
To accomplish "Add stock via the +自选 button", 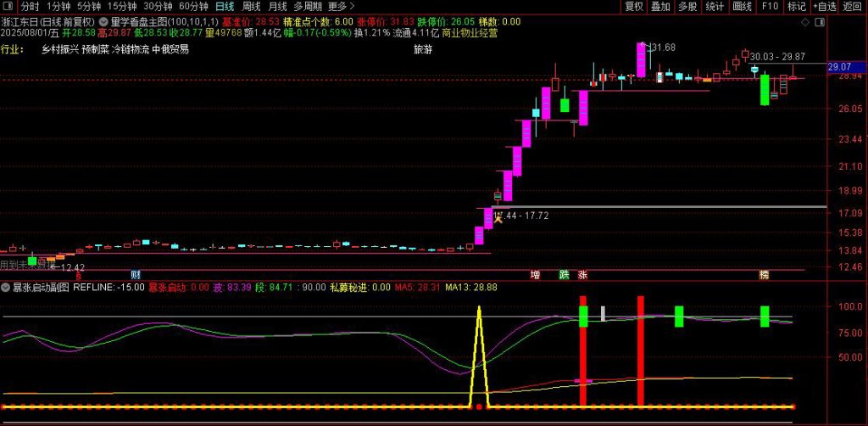I will coord(824,6).
